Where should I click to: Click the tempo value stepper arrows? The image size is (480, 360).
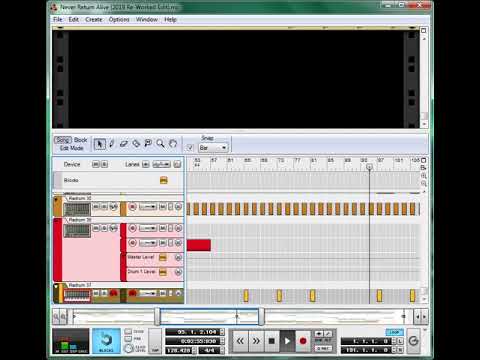point(194,350)
